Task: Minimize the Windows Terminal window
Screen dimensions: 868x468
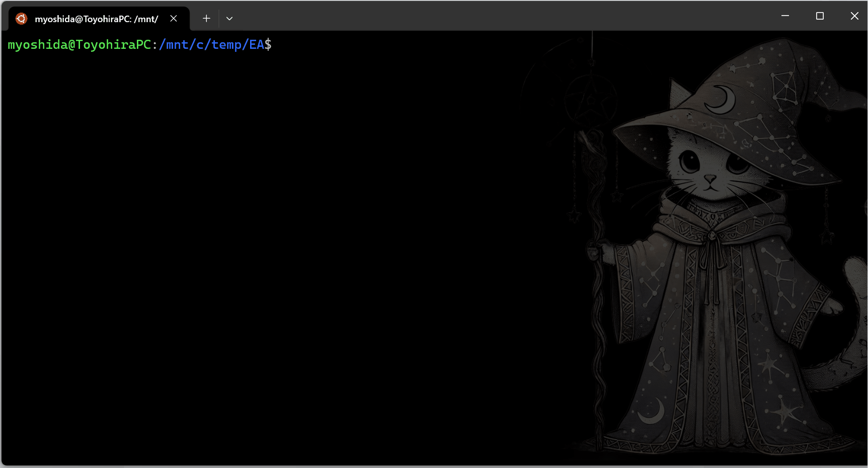Action: pos(785,16)
